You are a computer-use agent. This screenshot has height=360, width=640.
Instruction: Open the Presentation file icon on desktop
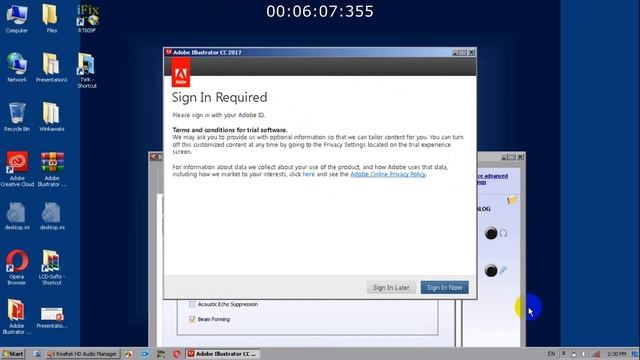(x=52, y=318)
